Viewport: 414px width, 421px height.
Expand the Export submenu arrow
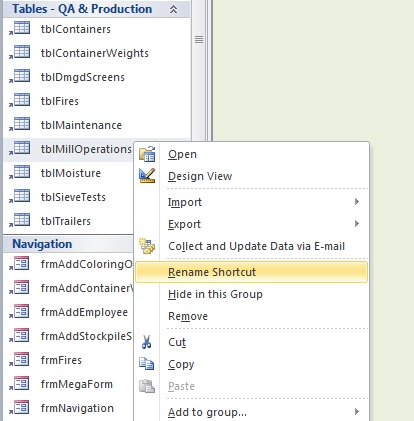pos(357,224)
